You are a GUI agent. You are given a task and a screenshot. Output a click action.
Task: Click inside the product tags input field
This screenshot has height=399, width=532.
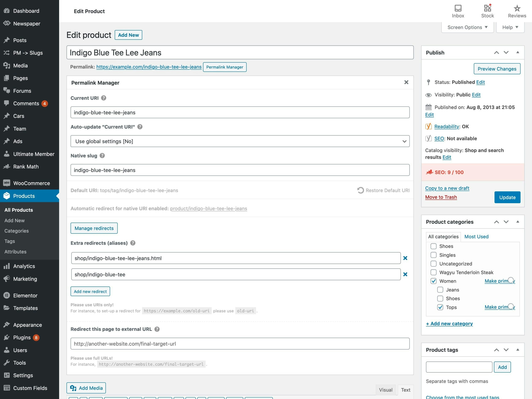coord(458,367)
